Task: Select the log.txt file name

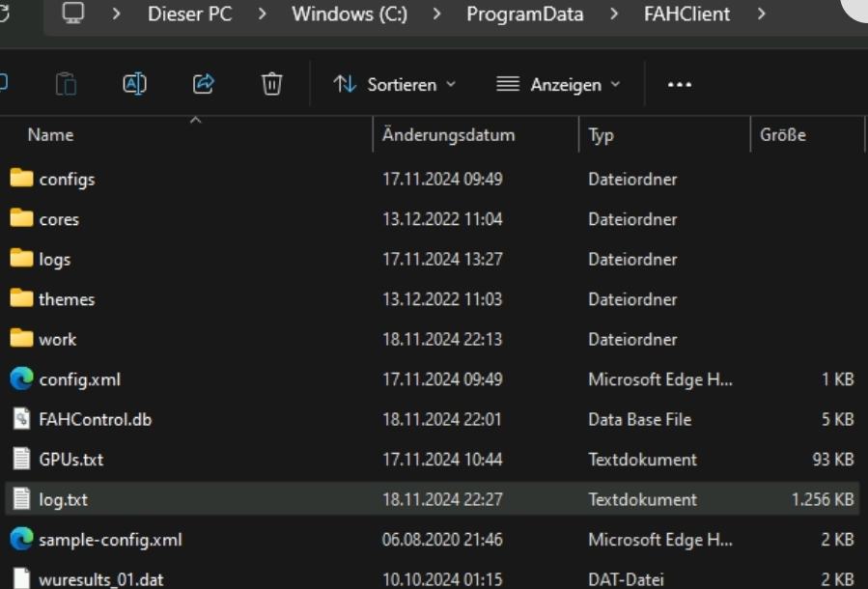Action: pyautogui.click(x=63, y=499)
